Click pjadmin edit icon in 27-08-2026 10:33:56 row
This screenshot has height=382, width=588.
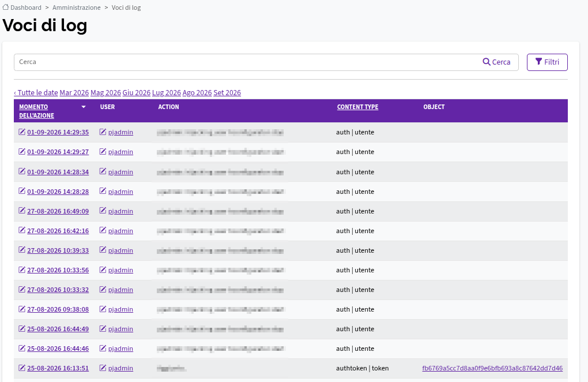point(103,269)
